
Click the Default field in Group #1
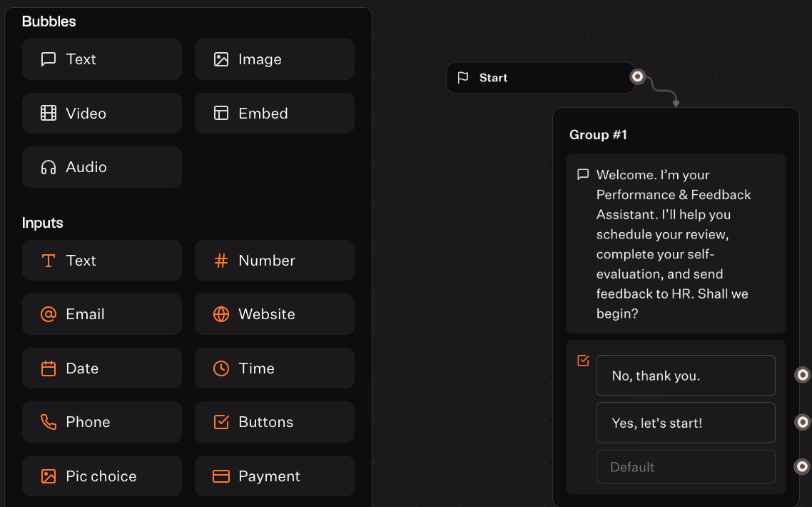(685, 467)
